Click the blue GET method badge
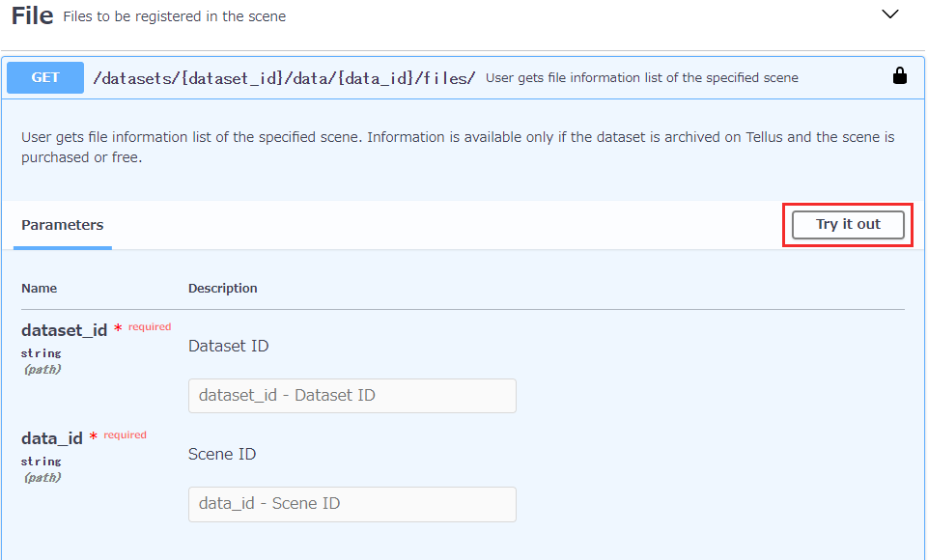Image resolution: width=928 pixels, height=560 pixels. click(x=45, y=77)
